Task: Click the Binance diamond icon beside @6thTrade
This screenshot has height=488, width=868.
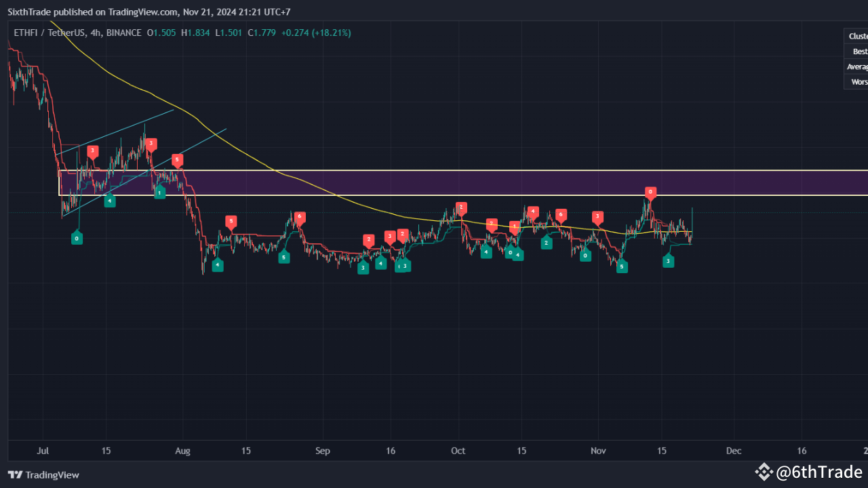Action: point(764,472)
